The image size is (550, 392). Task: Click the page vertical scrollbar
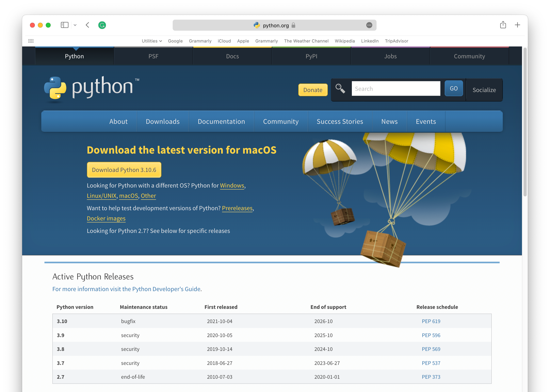click(525, 122)
